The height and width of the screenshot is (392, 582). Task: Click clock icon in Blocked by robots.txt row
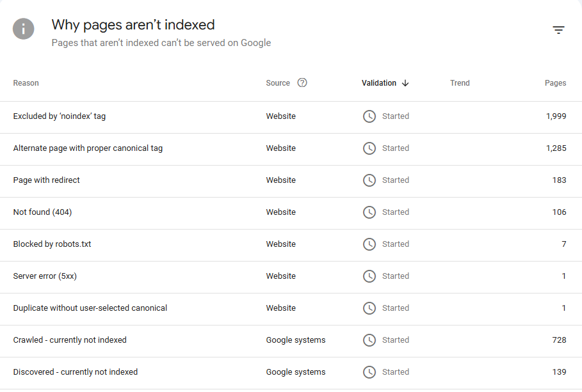click(369, 244)
